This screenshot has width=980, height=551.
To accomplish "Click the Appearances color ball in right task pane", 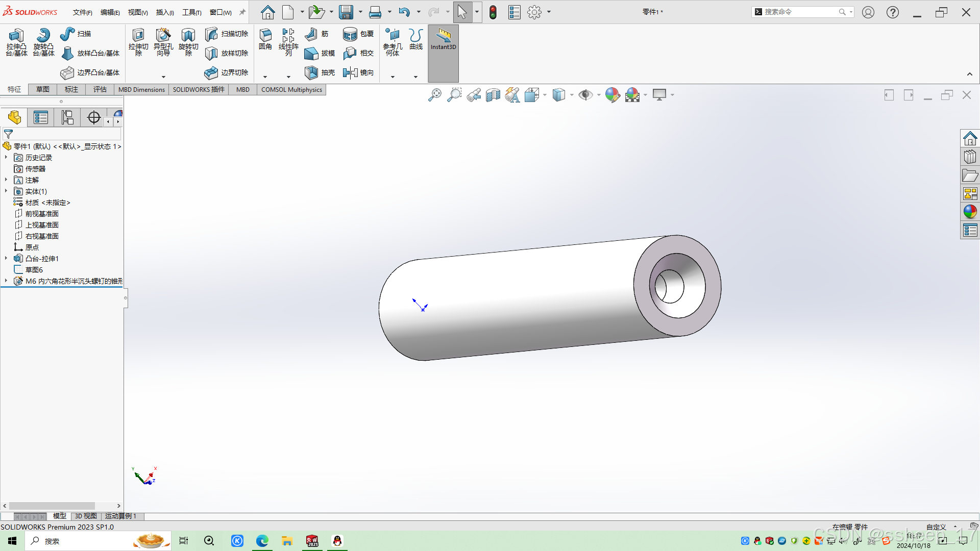I will coord(970,212).
